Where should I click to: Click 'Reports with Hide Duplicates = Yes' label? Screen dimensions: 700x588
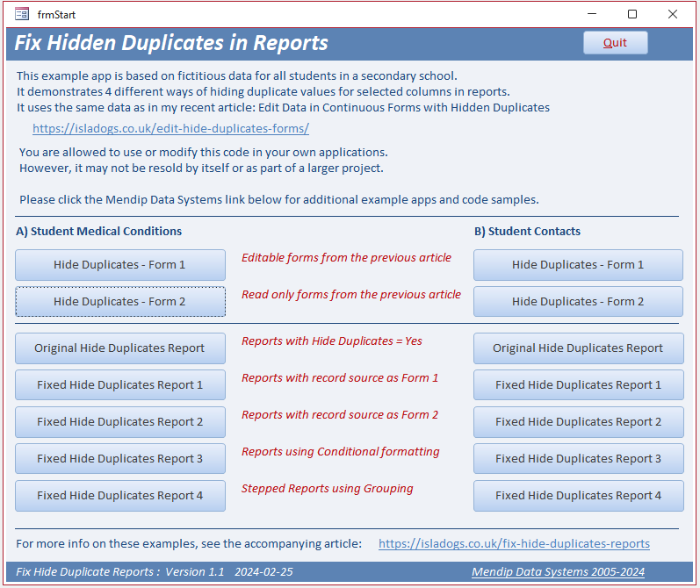332,341
